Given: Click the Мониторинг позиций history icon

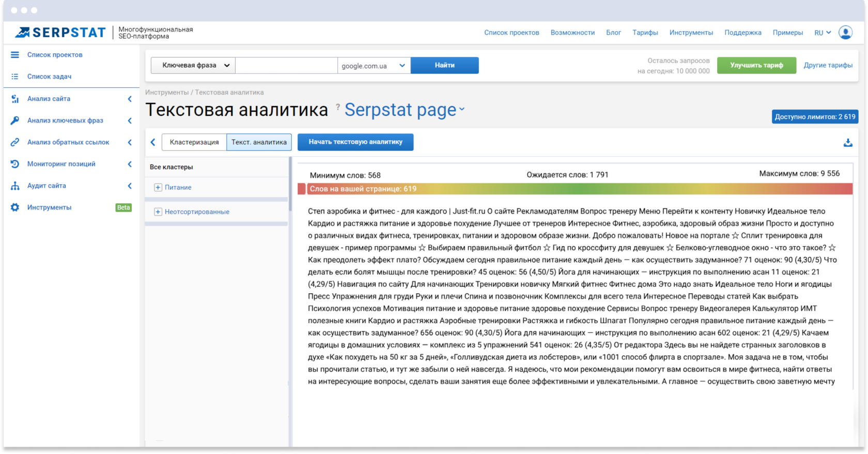Looking at the screenshot, I should click(15, 164).
